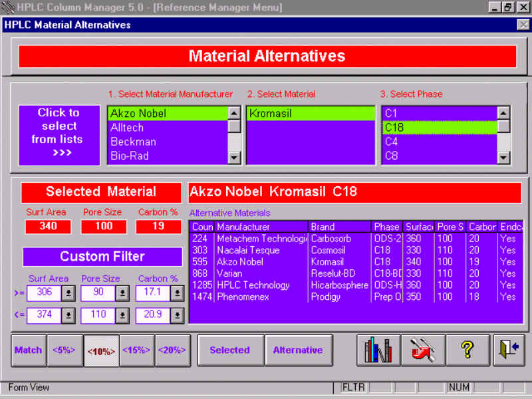Click the selected Surf Area value 340
The height and width of the screenshot is (399, 532).
point(48,226)
